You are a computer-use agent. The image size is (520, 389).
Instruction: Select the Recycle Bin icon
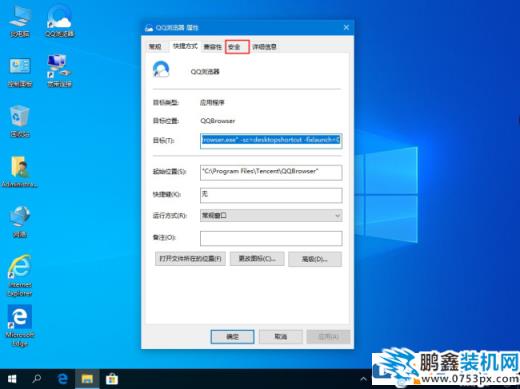tap(20, 121)
